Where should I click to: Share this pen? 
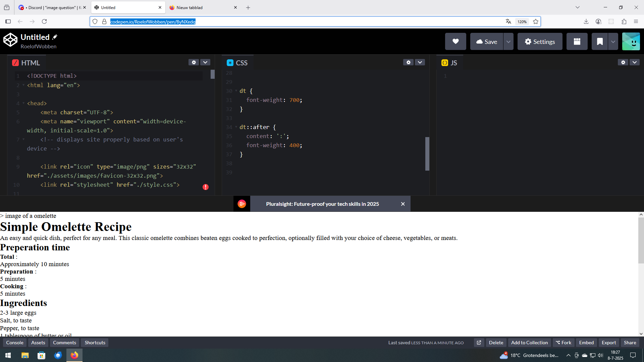pos(630,343)
